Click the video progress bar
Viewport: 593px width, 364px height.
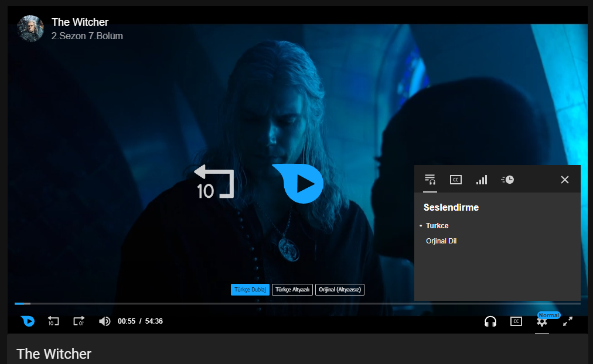click(x=297, y=304)
